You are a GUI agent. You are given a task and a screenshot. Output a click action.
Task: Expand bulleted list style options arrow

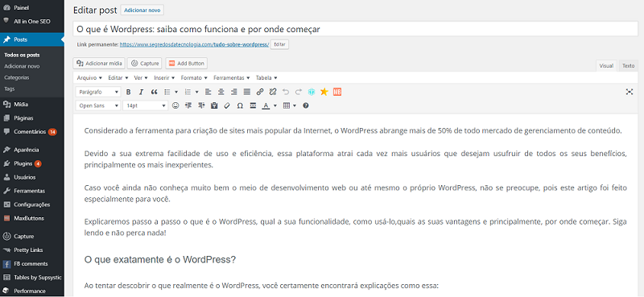(x=176, y=92)
